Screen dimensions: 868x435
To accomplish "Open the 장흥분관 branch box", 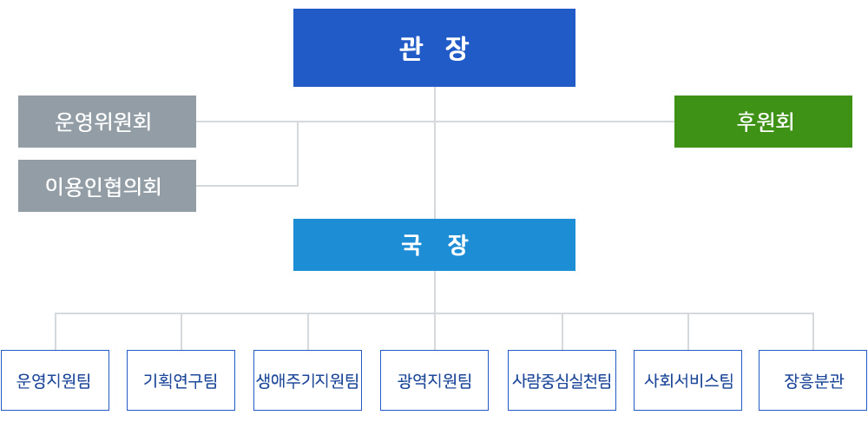I will point(812,380).
